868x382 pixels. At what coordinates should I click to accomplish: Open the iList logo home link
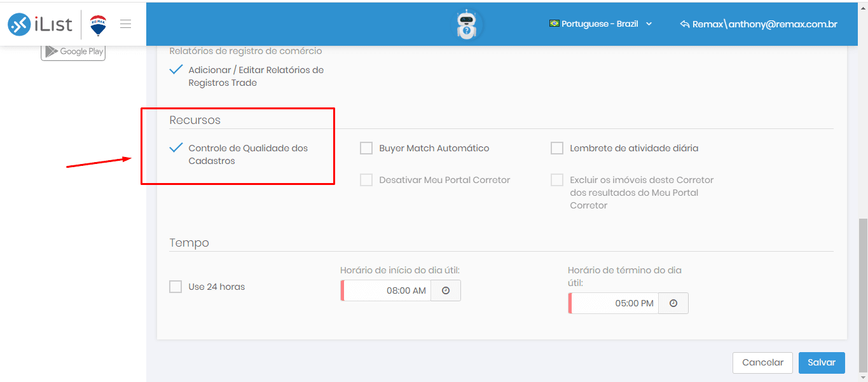(x=39, y=24)
